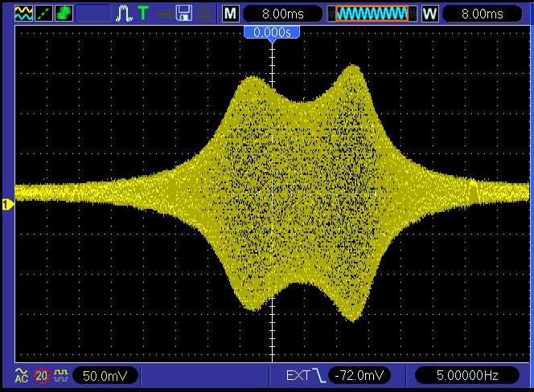Image resolution: width=534 pixels, height=392 pixels.
Task: Click the M main timebase label
Action: click(x=231, y=14)
